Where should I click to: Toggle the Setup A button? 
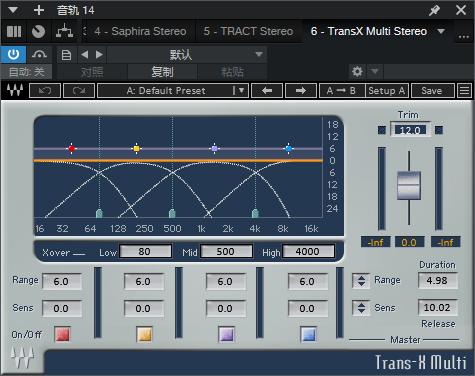tap(387, 91)
